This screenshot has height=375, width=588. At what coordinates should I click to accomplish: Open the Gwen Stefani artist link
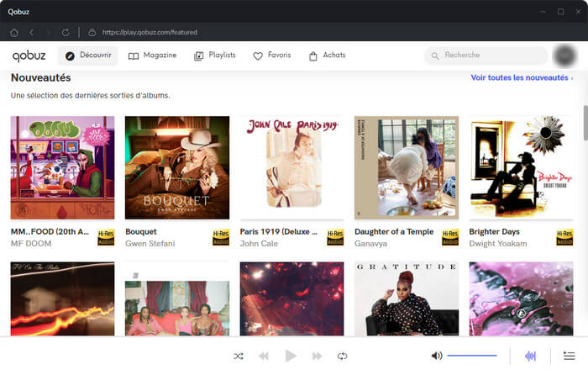pyautogui.click(x=150, y=244)
